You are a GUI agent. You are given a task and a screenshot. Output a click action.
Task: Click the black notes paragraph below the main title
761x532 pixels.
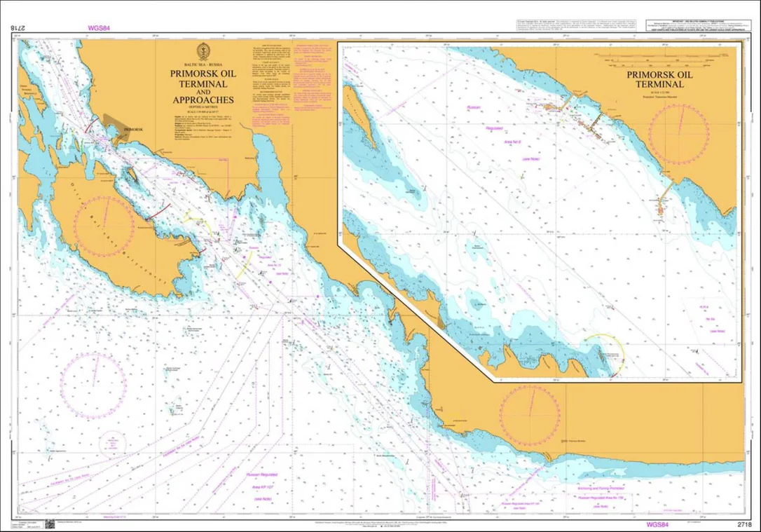[x=203, y=128]
